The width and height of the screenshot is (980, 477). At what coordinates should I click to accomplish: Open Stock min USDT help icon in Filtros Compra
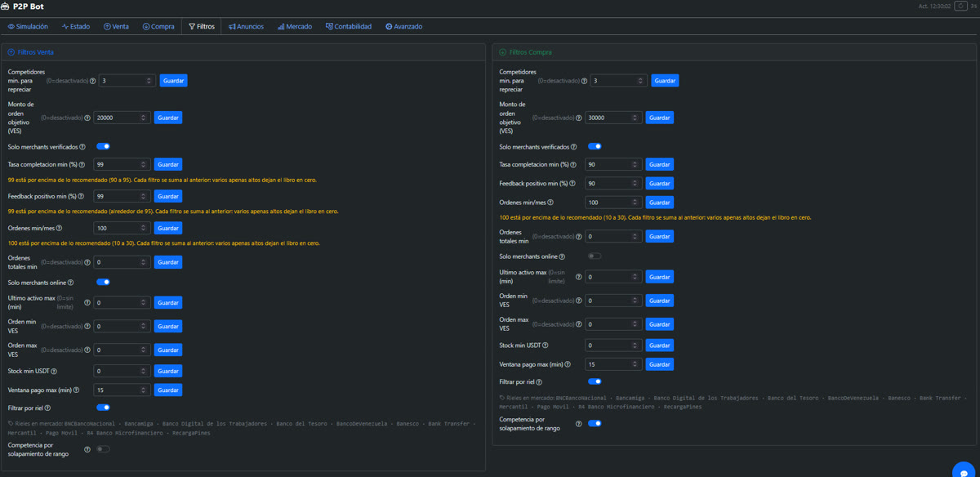coord(546,345)
